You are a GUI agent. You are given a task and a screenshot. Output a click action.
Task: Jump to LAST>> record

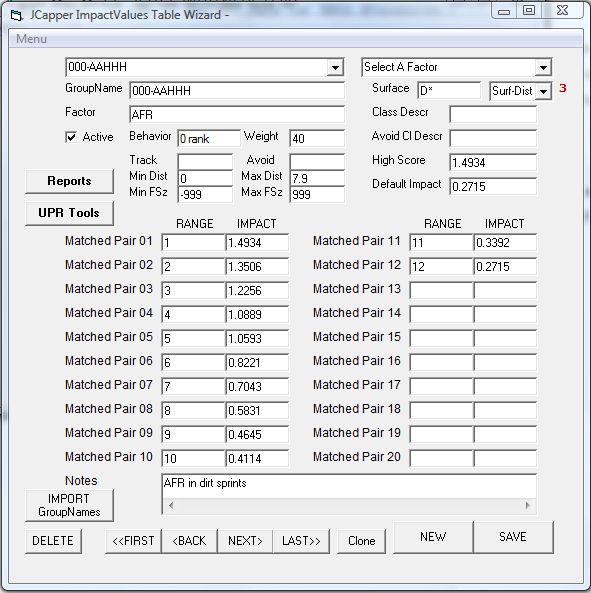(x=301, y=541)
